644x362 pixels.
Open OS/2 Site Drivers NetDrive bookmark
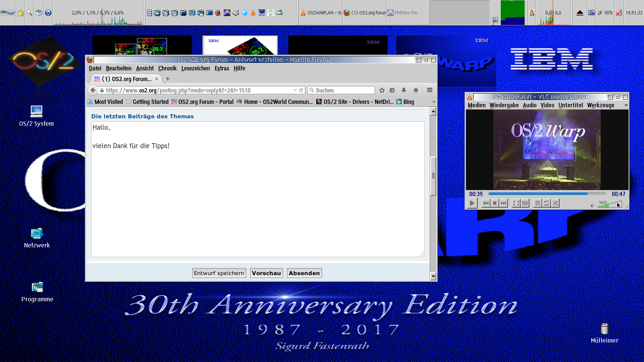(x=355, y=102)
